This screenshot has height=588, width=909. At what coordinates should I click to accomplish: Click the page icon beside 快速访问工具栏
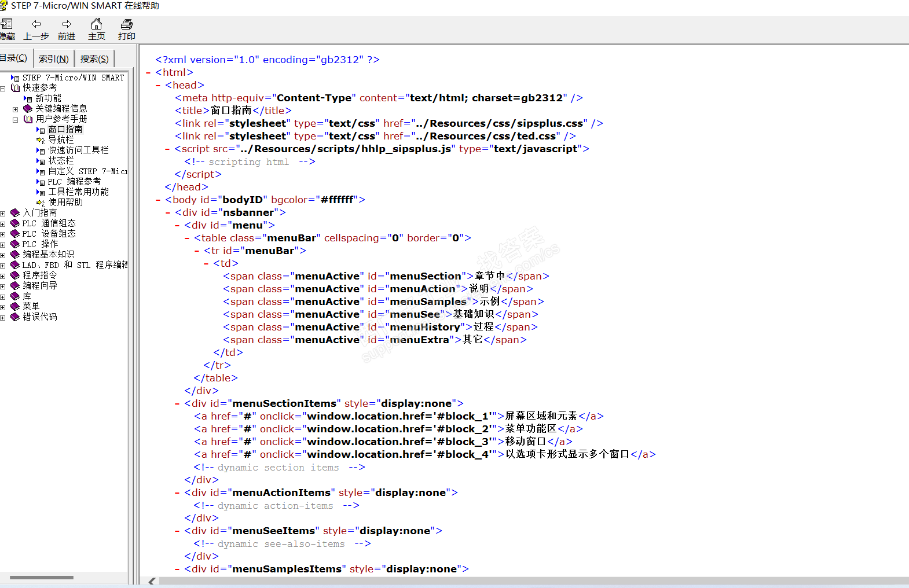point(41,150)
